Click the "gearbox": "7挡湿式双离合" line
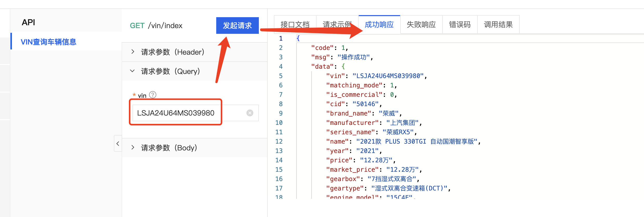Image resolution: width=644 pixels, height=217 pixels. (x=373, y=179)
